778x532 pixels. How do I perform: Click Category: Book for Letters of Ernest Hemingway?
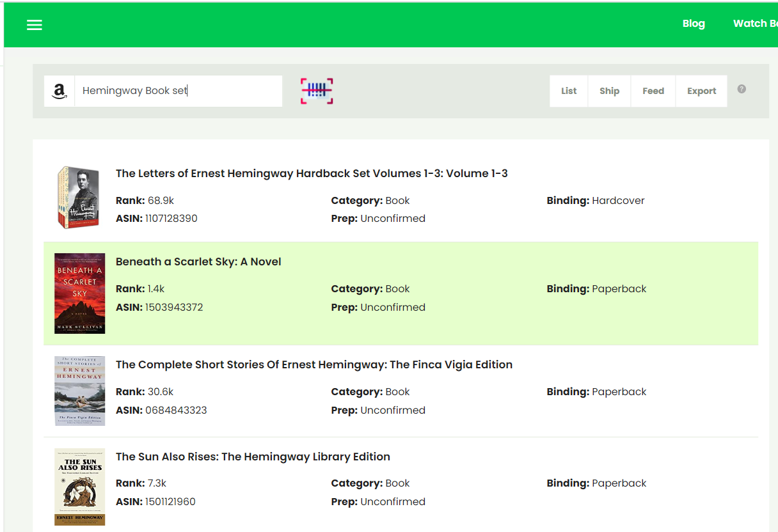tap(370, 201)
